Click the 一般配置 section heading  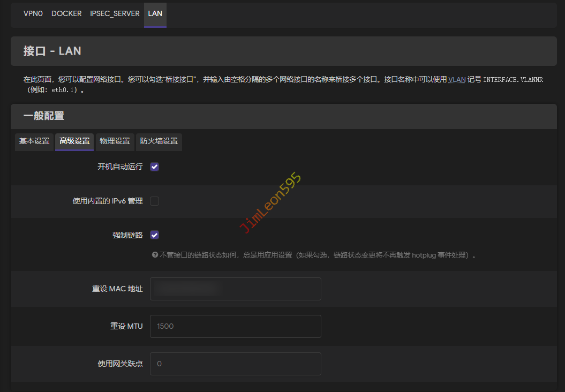point(44,116)
